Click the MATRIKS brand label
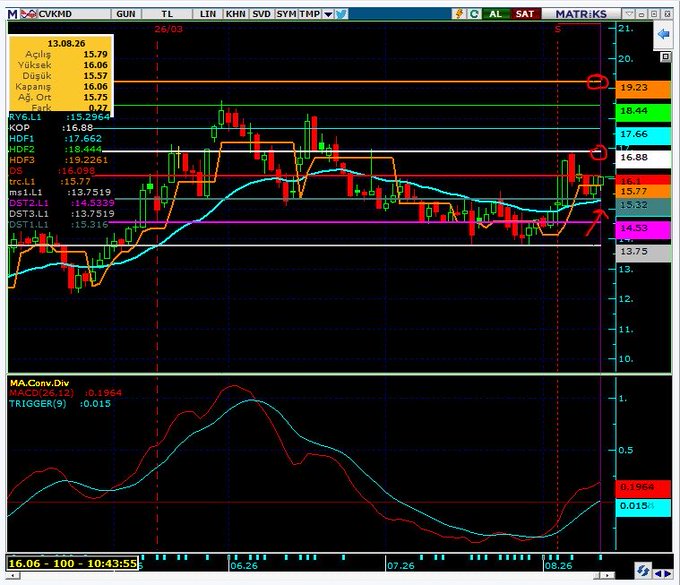 coord(581,14)
